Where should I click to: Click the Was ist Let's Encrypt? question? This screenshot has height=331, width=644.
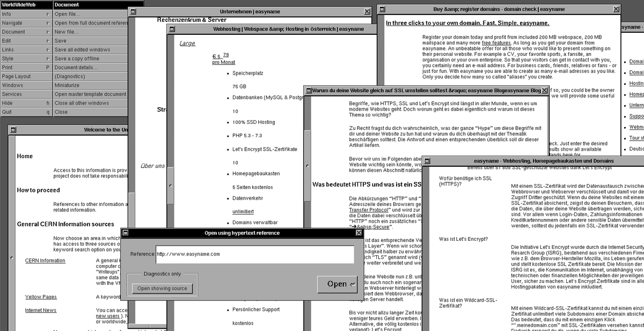[463, 239]
